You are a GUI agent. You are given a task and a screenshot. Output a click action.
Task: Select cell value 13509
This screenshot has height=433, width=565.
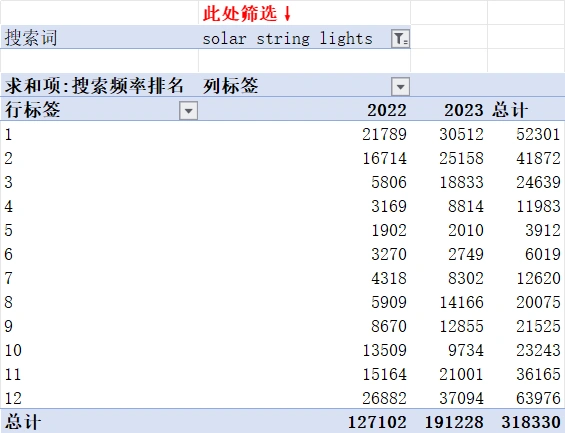coord(384,350)
